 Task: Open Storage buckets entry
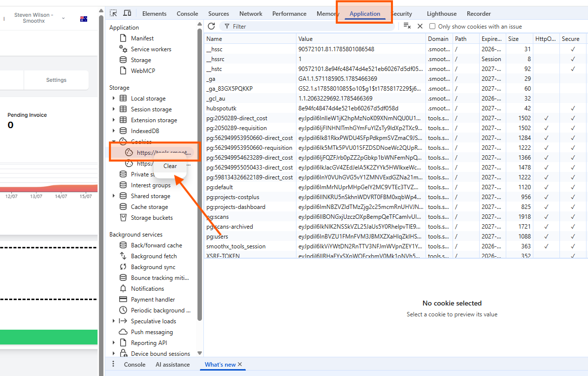click(x=152, y=218)
